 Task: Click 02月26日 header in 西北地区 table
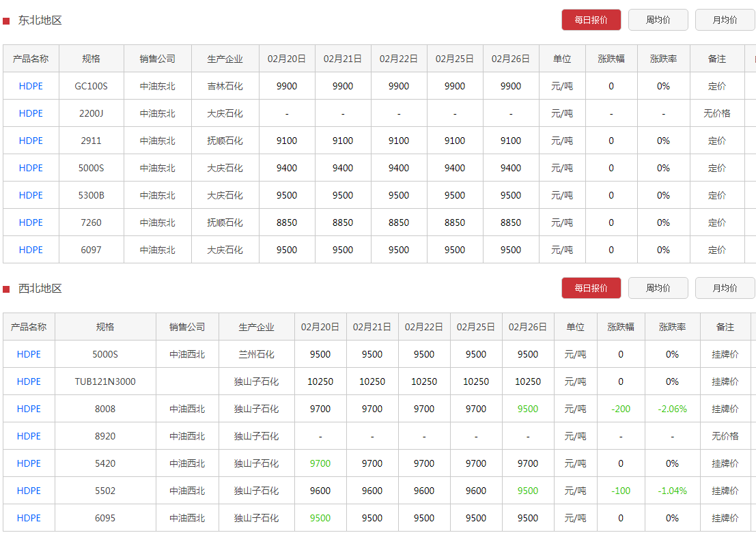click(528, 327)
